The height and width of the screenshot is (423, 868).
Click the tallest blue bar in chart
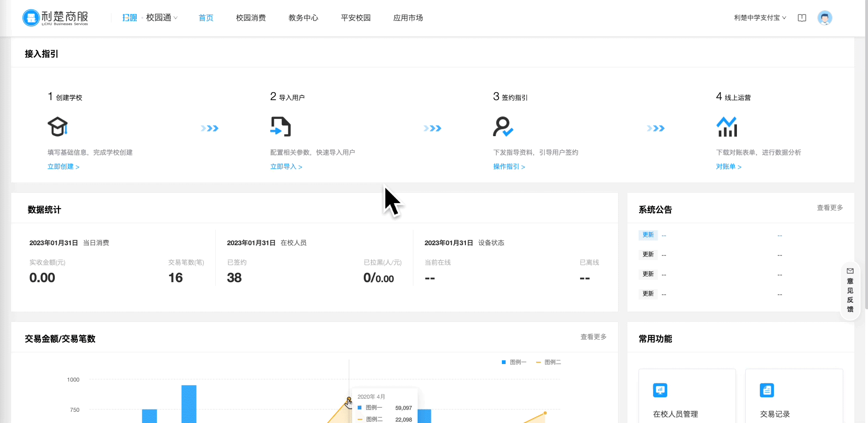pos(189,404)
